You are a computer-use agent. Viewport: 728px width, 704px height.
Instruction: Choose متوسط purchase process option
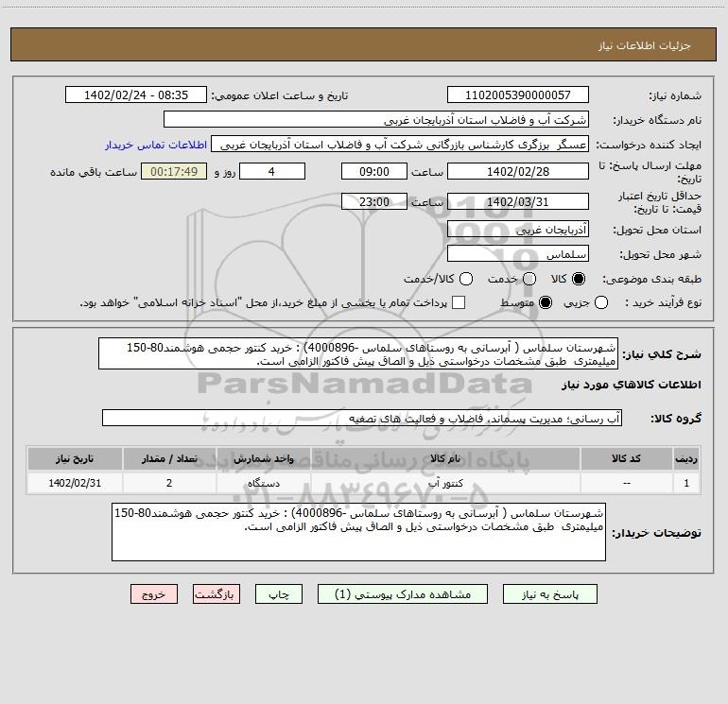pyautogui.click(x=546, y=302)
